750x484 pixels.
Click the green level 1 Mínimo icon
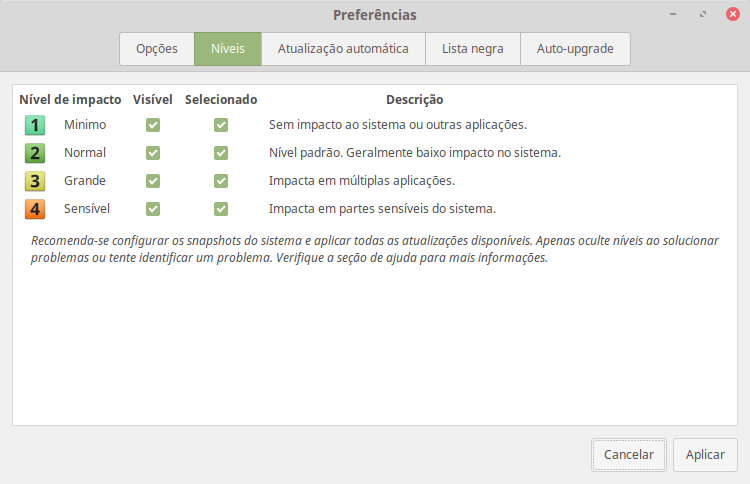tap(35, 125)
